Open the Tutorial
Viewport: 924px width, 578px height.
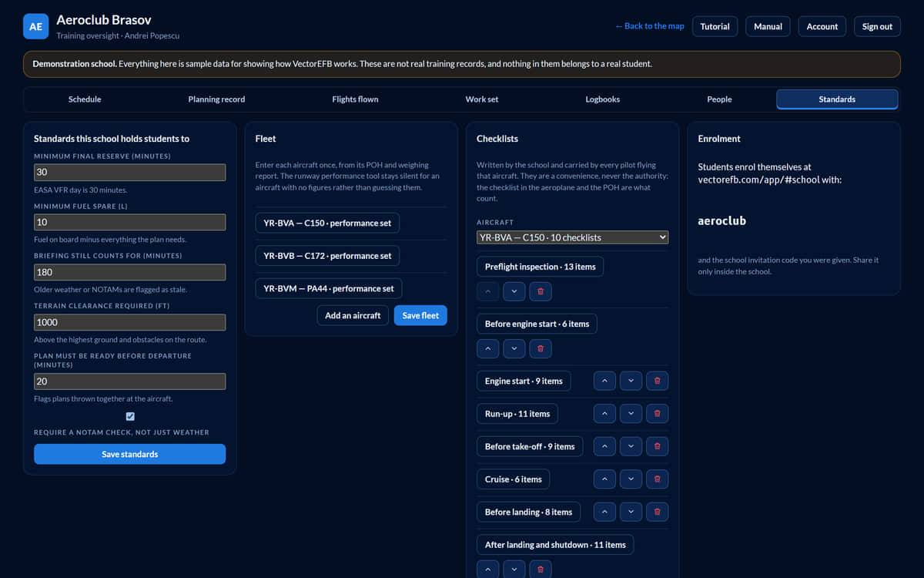715,26
